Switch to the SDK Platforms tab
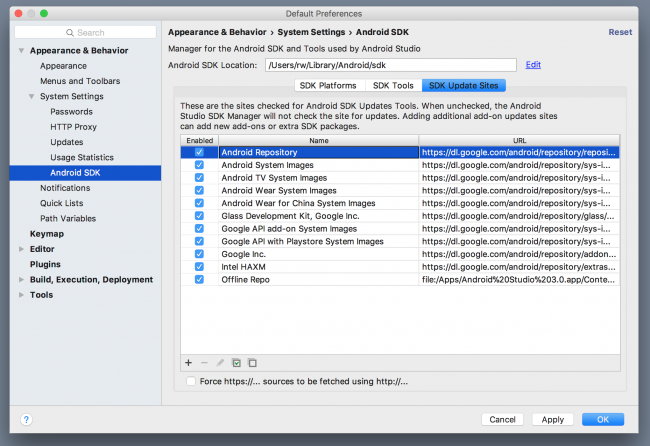Image resolution: width=650 pixels, height=446 pixels. pyautogui.click(x=328, y=86)
